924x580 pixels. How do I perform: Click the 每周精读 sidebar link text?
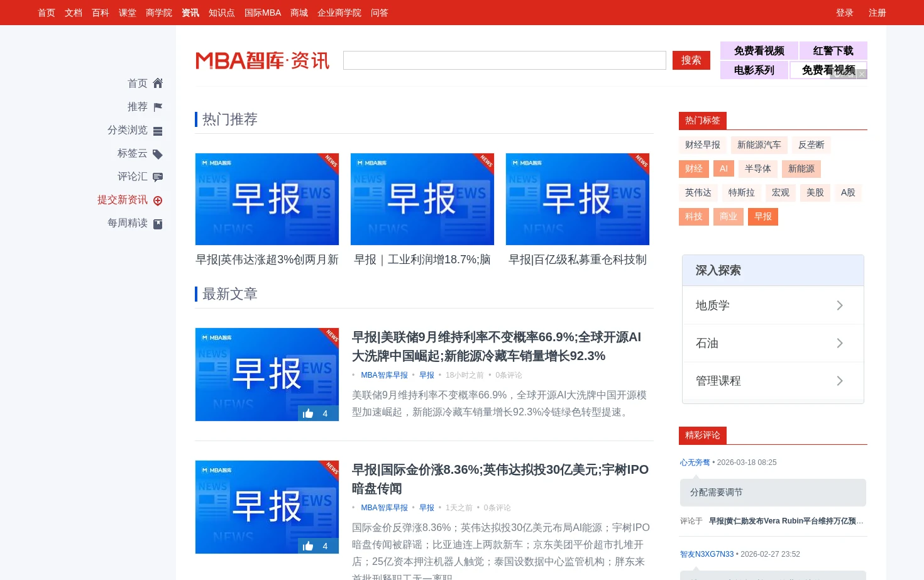coord(128,223)
